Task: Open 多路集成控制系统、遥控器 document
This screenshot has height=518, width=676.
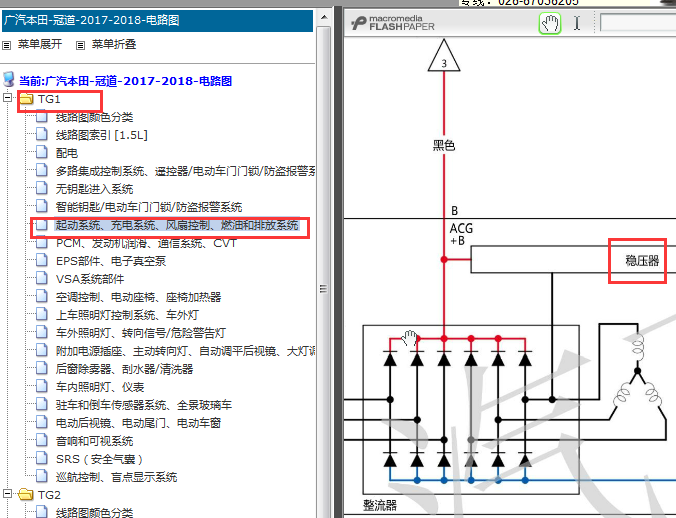Action: click(185, 171)
